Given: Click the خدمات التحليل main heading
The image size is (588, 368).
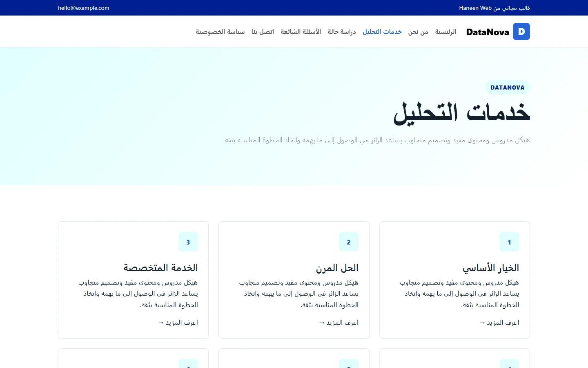Looking at the screenshot, I should coord(462,113).
